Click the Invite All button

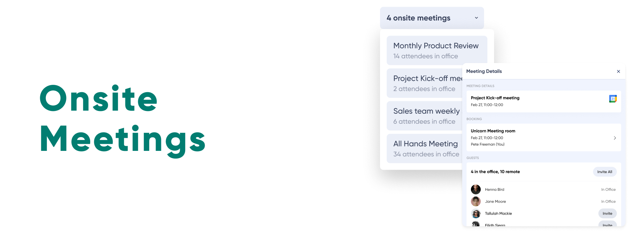coord(604,172)
